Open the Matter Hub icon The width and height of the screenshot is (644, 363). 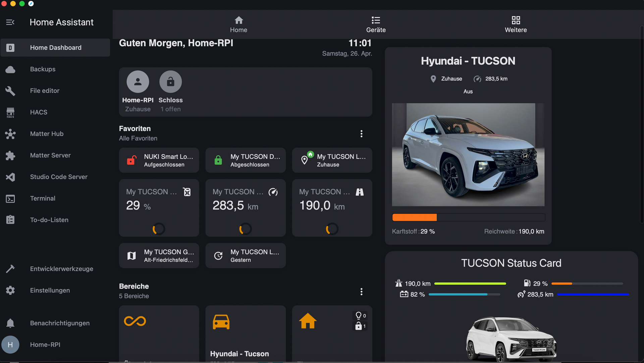[x=10, y=134]
